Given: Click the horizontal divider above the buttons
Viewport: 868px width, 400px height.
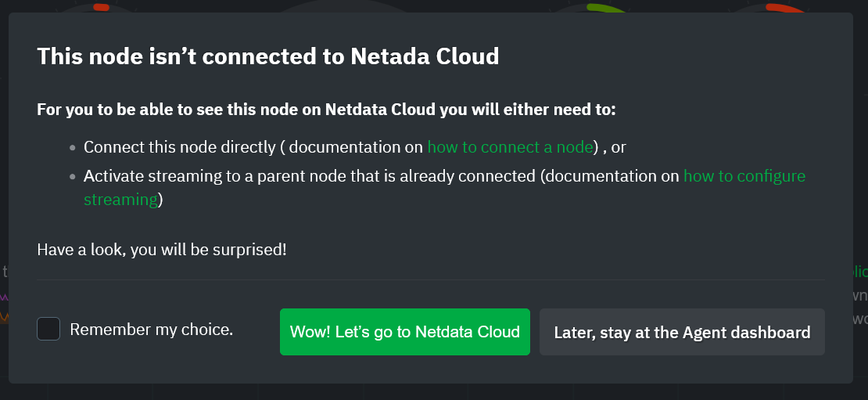Looking at the screenshot, I should coord(431,279).
